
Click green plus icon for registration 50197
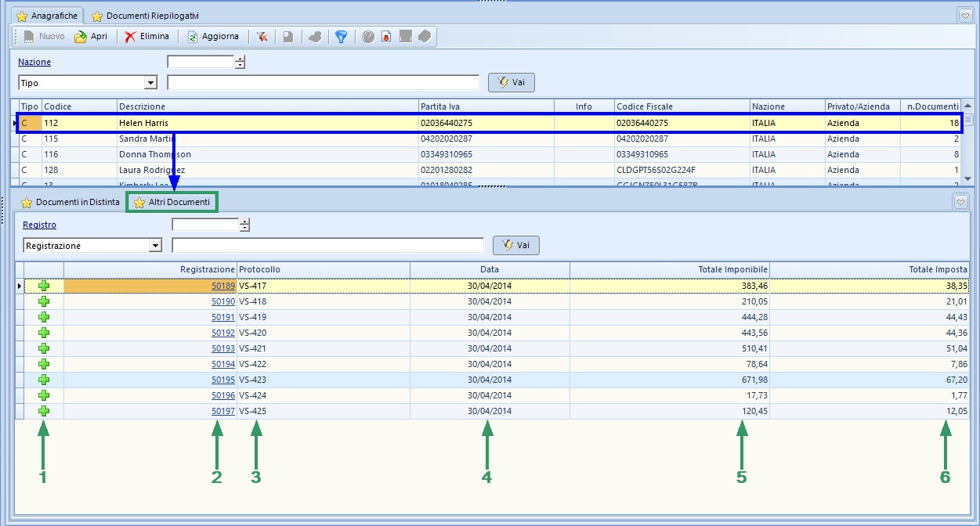44,412
